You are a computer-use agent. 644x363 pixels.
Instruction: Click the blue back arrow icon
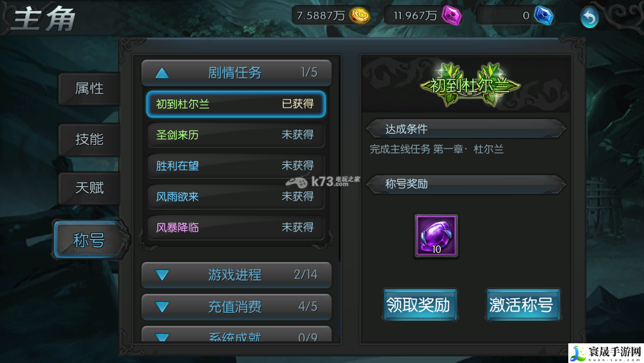(x=589, y=18)
